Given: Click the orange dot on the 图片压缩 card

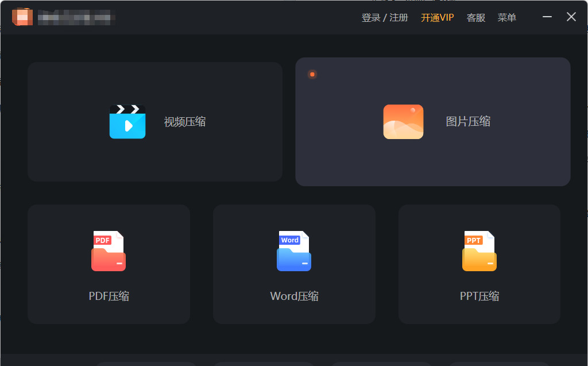Looking at the screenshot, I should click(x=312, y=74).
